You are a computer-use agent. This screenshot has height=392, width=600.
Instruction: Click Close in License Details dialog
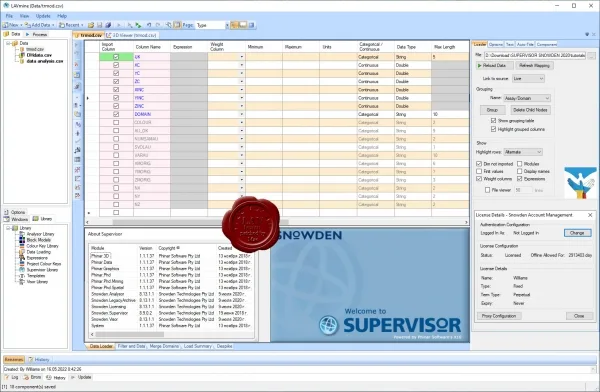click(x=579, y=316)
